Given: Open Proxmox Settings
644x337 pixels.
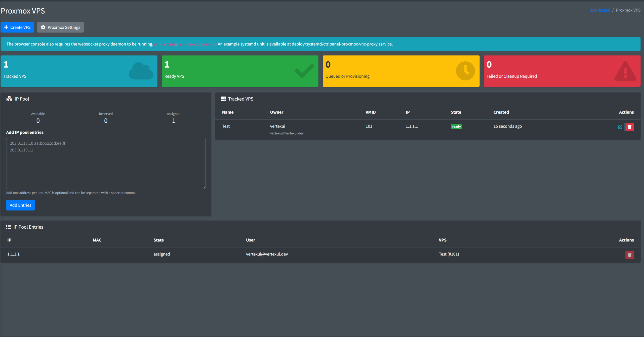Looking at the screenshot, I should coord(61,27).
